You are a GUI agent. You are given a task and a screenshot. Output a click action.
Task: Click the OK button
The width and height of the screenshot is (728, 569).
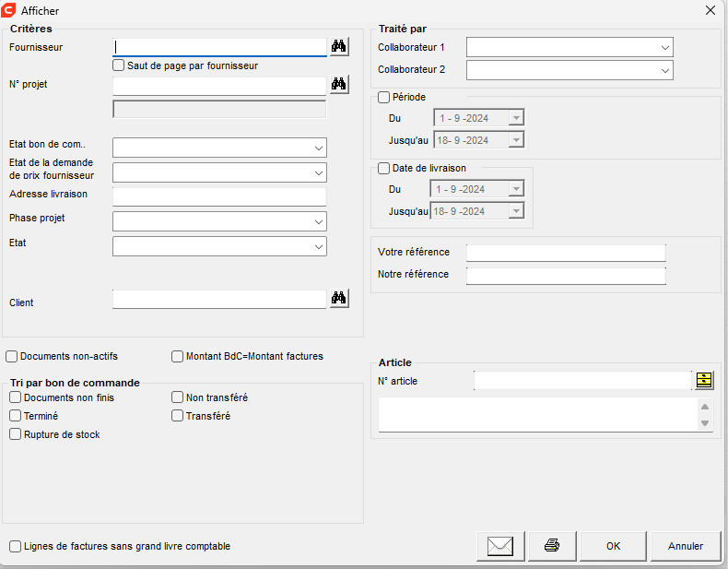pyautogui.click(x=613, y=546)
